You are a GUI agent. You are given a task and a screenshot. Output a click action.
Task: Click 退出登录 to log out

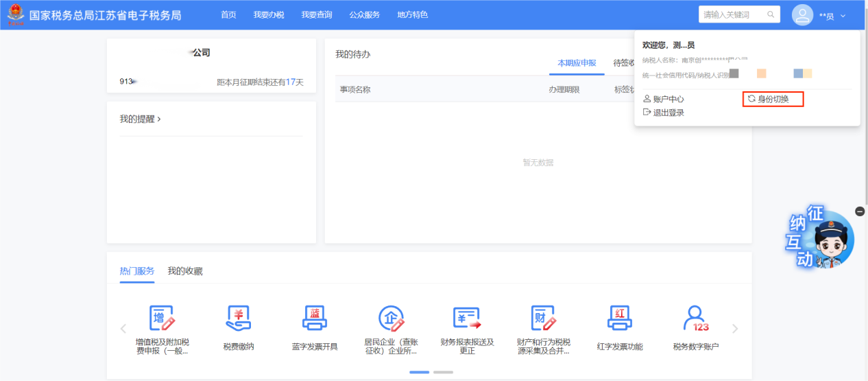click(668, 113)
